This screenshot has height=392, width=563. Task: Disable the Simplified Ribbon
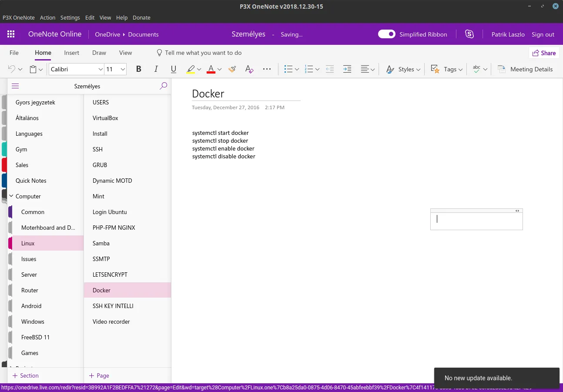coord(386,34)
